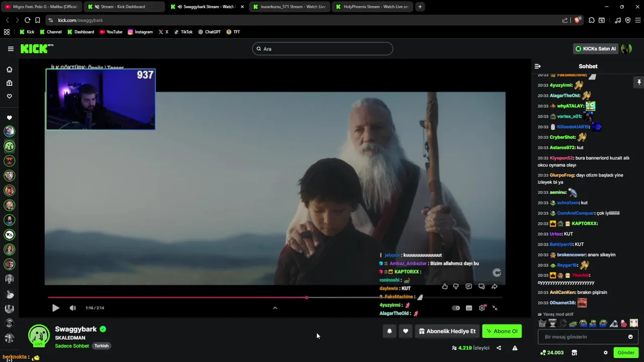
Task: Share the video with the arrow icon
Action: click(x=495, y=287)
